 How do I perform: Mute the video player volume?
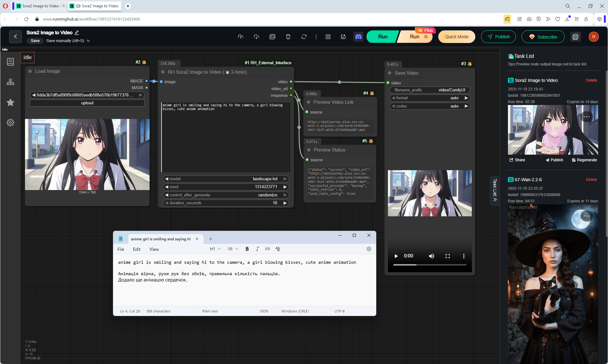click(431, 256)
